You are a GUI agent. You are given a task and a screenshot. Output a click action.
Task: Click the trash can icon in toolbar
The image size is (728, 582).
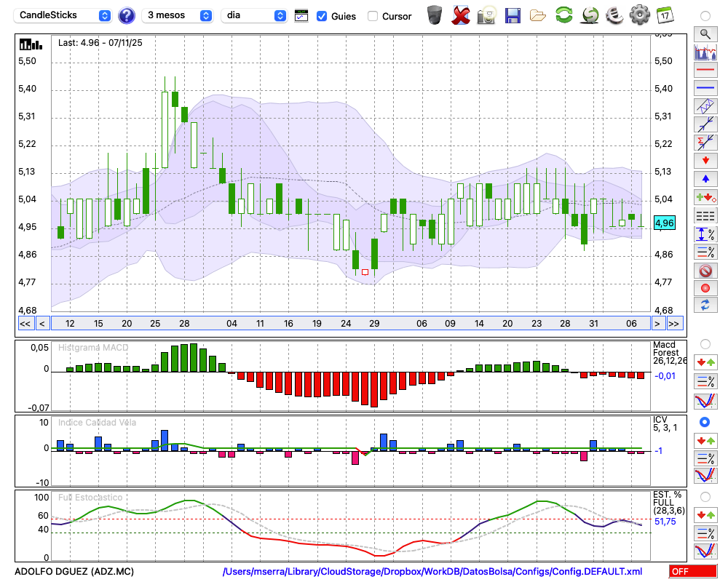[x=435, y=15]
